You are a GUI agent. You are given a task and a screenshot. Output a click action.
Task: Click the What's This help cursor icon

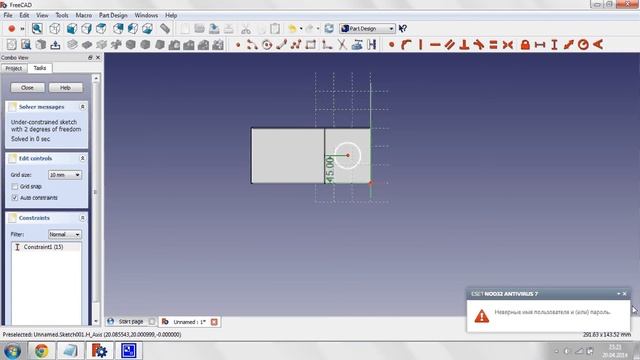pos(402,29)
